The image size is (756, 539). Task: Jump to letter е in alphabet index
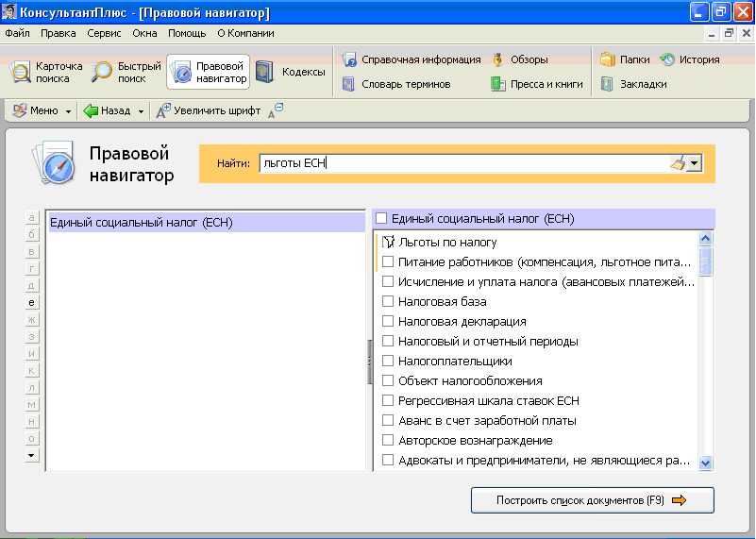(x=32, y=303)
